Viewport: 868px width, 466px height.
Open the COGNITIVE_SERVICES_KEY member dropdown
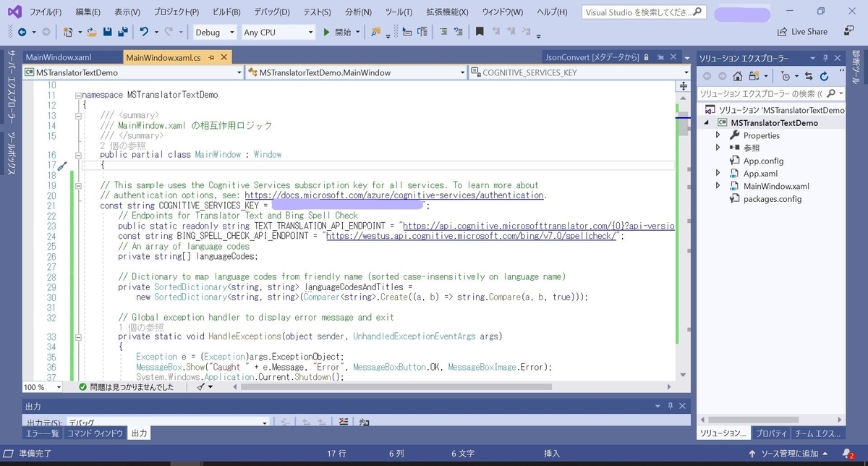(580, 72)
